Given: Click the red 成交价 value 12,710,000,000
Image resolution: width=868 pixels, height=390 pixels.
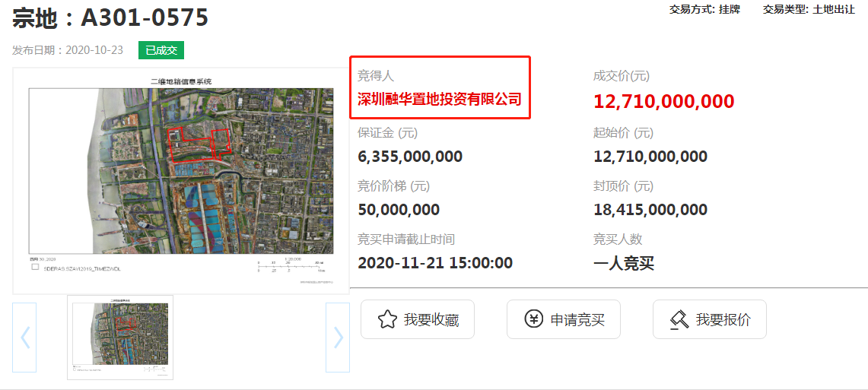Looking at the screenshot, I should [x=663, y=102].
